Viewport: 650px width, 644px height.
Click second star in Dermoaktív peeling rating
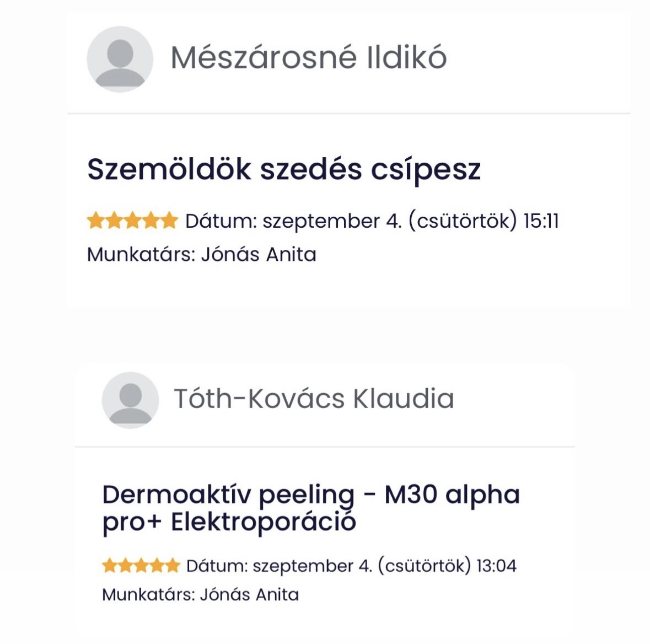point(126,565)
